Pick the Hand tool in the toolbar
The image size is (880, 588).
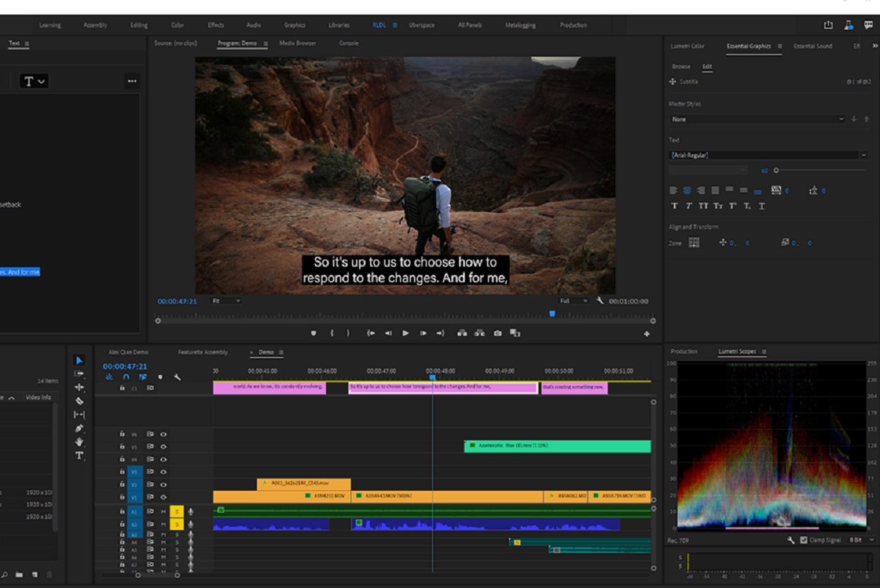(79, 442)
